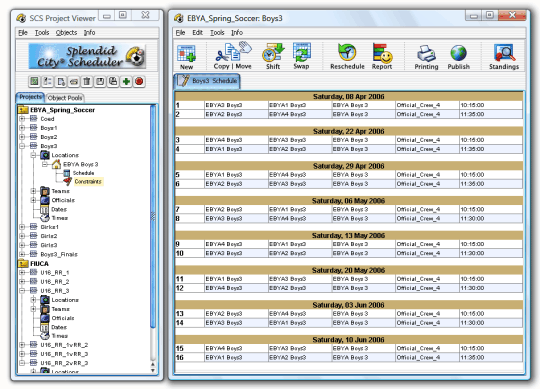Viewport: 540px width, 389px height.
Task: Open the Edit menu in Boys3 window
Action: point(197,32)
